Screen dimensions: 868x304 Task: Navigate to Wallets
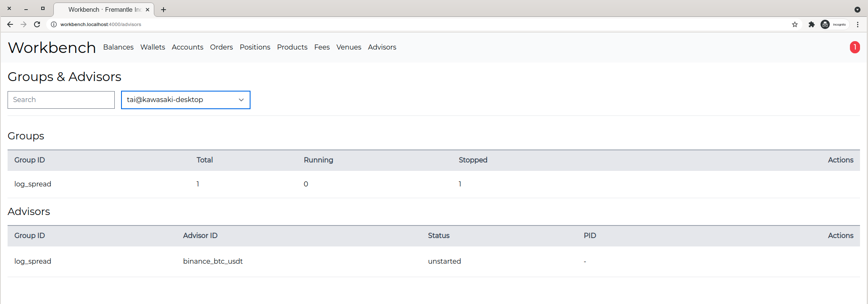click(153, 47)
